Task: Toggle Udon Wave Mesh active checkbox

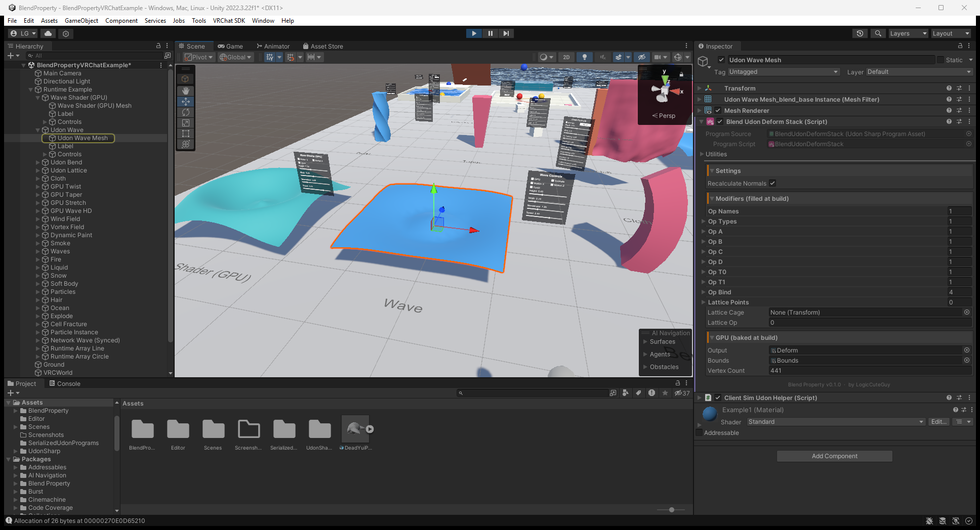Action: click(721, 60)
